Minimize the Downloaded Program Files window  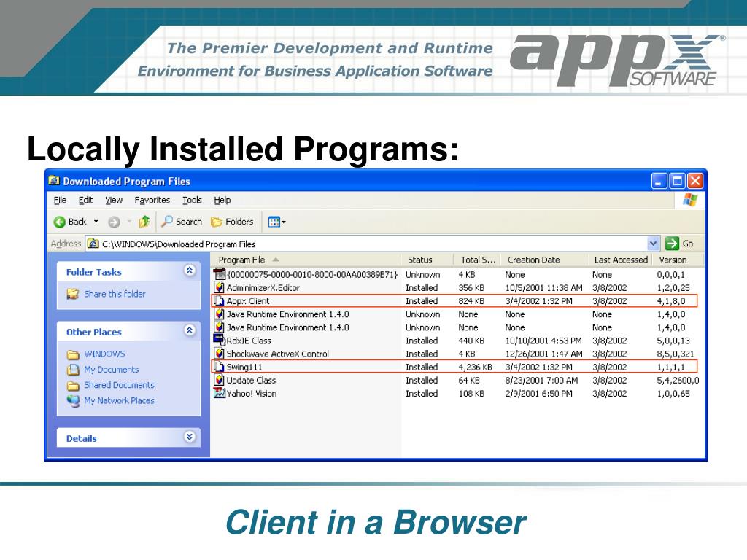click(659, 181)
